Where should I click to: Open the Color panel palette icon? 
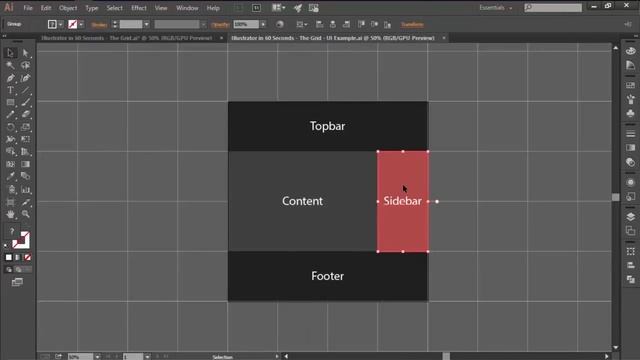(631, 51)
